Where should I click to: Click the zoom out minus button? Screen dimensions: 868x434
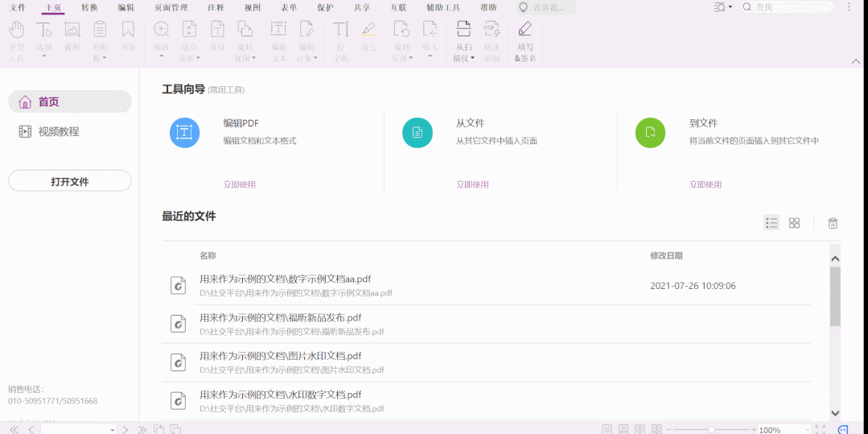point(668,429)
